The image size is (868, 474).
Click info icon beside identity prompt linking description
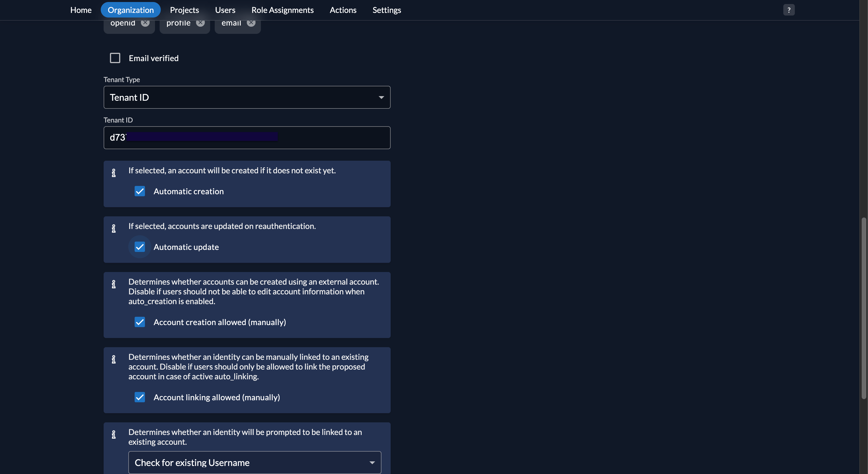click(114, 434)
